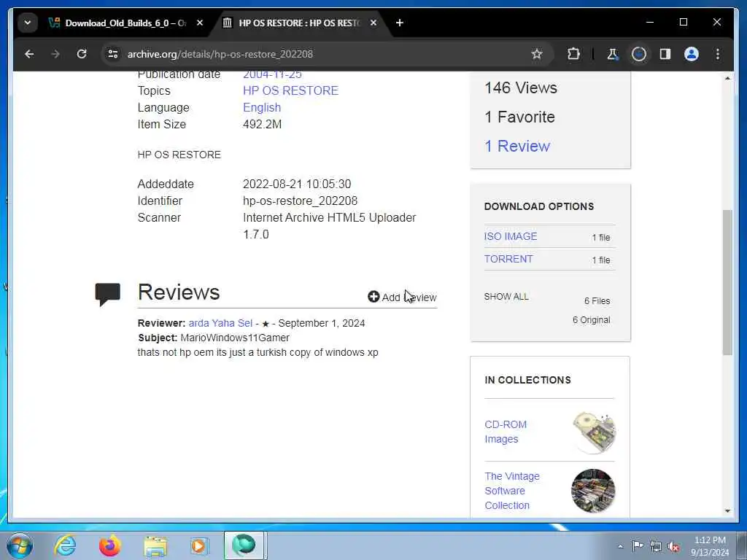The width and height of the screenshot is (747, 560).
Task: Toggle the browser side panel
Action: click(665, 54)
